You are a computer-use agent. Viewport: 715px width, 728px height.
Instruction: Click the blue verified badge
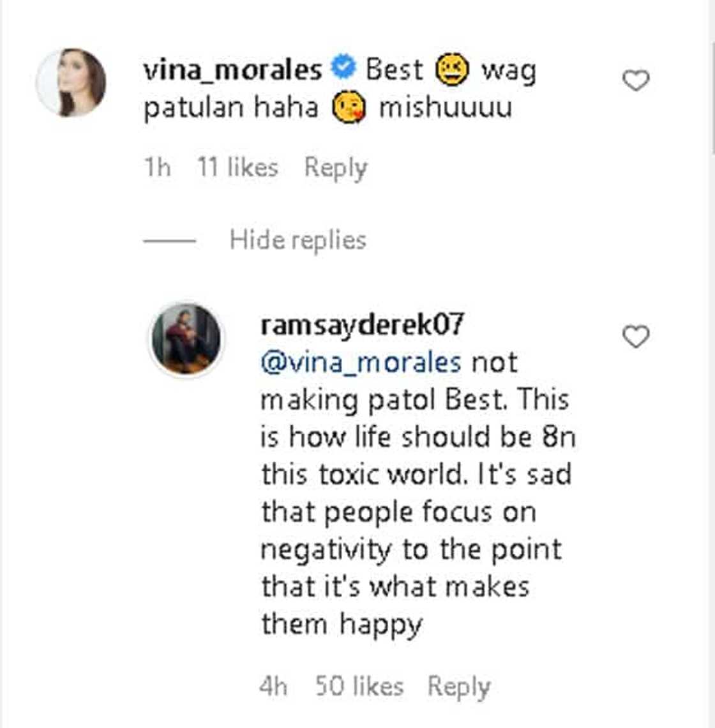[x=343, y=68]
